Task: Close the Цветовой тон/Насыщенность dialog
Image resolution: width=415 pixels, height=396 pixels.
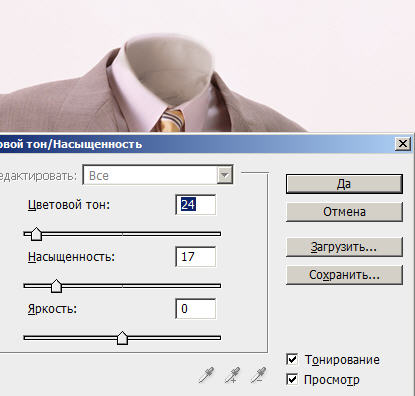Action: click(403, 144)
